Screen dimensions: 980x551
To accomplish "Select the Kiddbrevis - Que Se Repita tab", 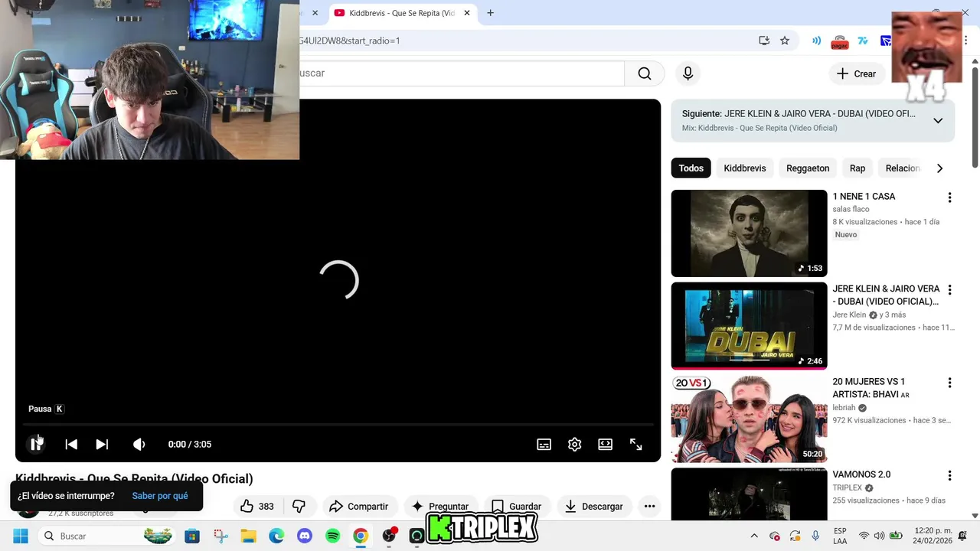I will tap(402, 13).
